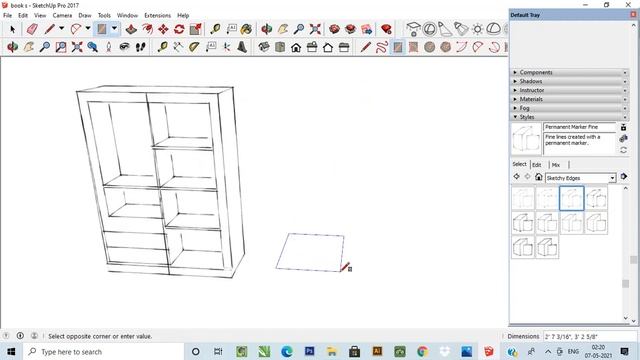Image resolution: width=640 pixels, height=360 pixels.
Task: Open the Arc tool dropdown arrow
Action: tap(88, 29)
